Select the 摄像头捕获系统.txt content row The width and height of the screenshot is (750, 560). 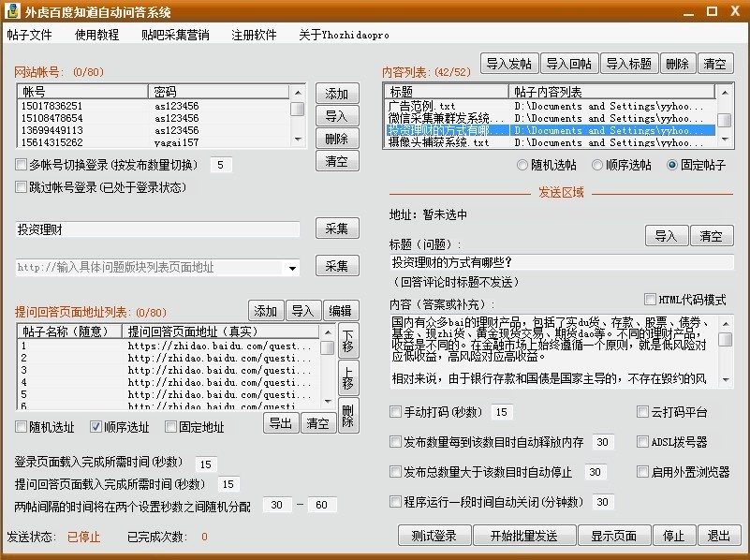pos(550,142)
